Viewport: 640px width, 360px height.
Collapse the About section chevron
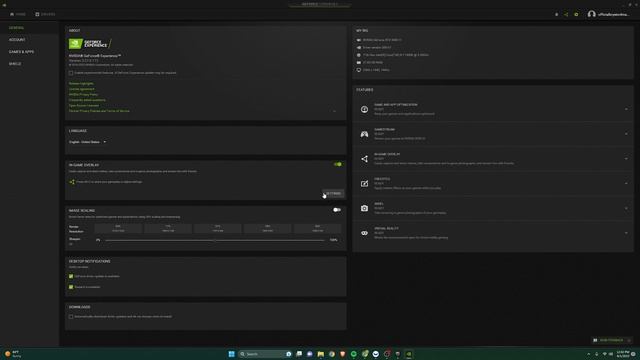[x=334, y=111]
